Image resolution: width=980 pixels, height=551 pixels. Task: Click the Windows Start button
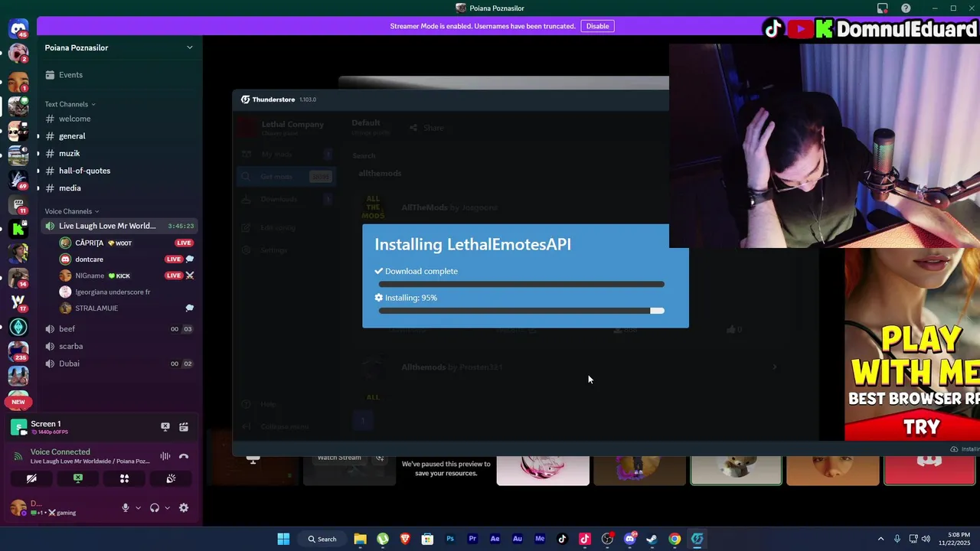coord(283,539)
